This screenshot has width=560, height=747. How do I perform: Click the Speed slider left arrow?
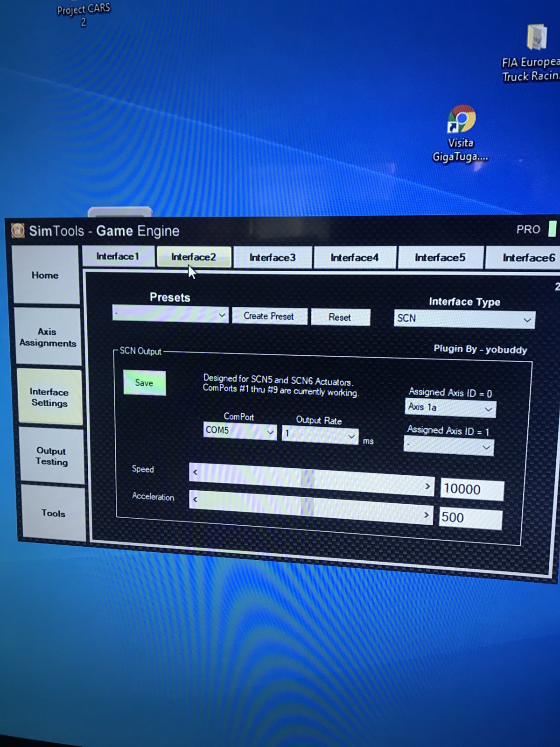[195, 472]
